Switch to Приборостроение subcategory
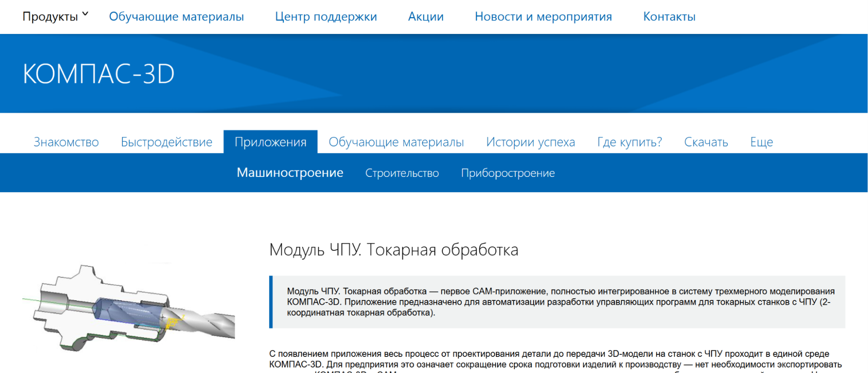The image size is (868, 373). [x=508, y=173]
